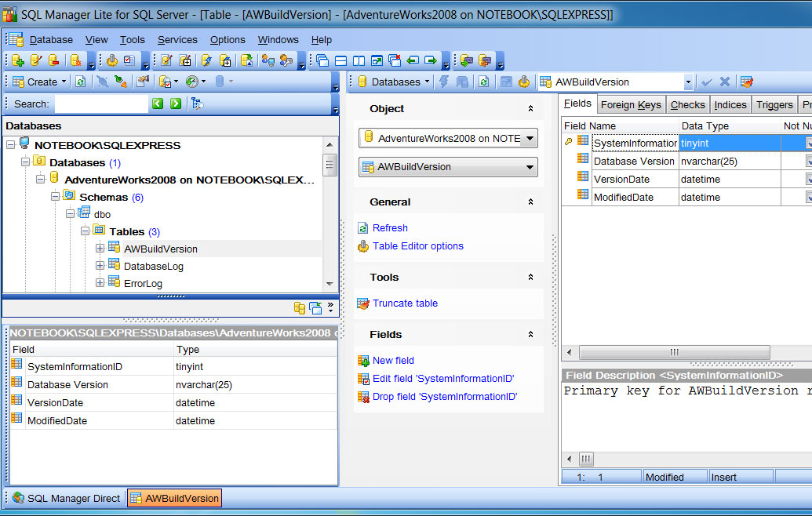
Task: Click the Truncate table link
Action: coord(405,303)
